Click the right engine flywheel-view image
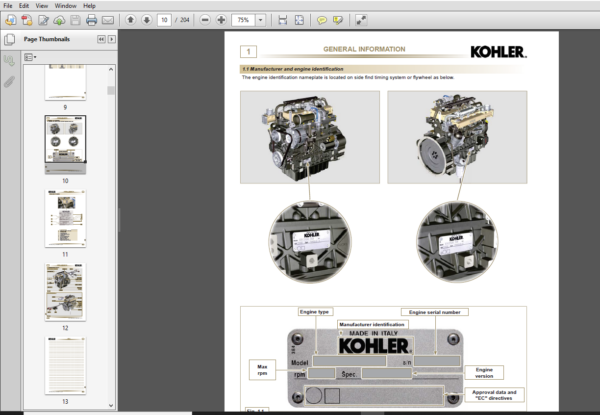 [457, 137]
